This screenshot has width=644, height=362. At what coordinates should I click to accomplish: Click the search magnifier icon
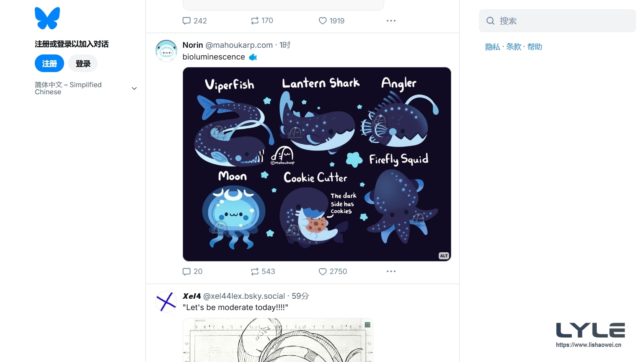pyautogui.click(x=490, y=21)
